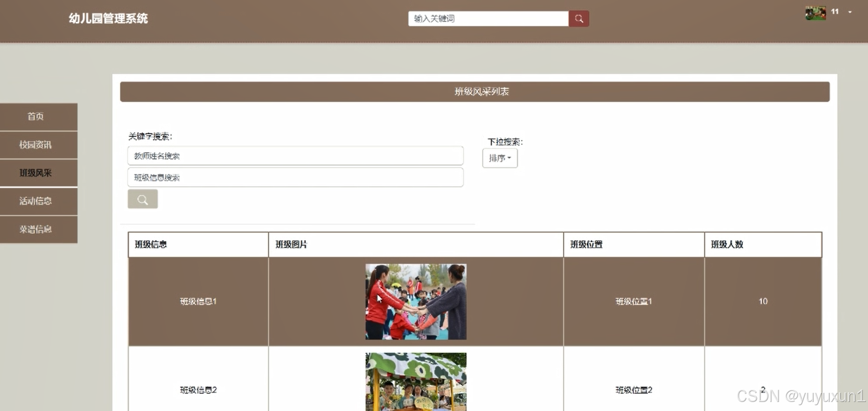Open class photo of 班级信息2

(x=416, y=382)
